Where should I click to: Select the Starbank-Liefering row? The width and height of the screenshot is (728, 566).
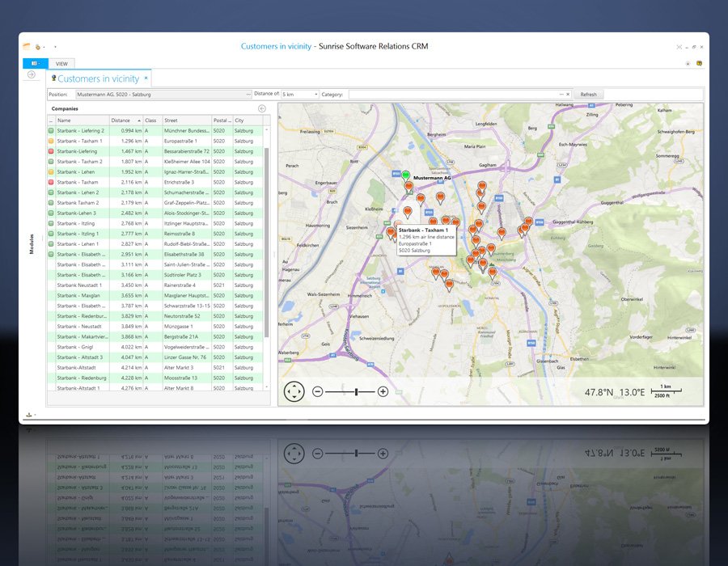pyautogui.click(x=77, y=151)
